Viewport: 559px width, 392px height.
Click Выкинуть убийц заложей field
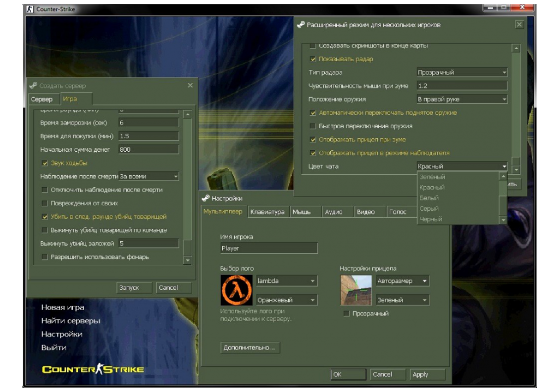pos(148,243)
